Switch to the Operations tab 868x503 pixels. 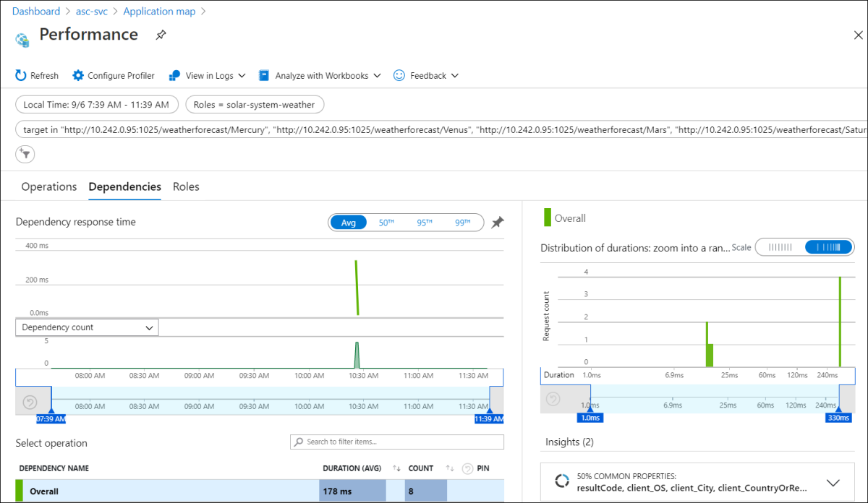point(49,186)
